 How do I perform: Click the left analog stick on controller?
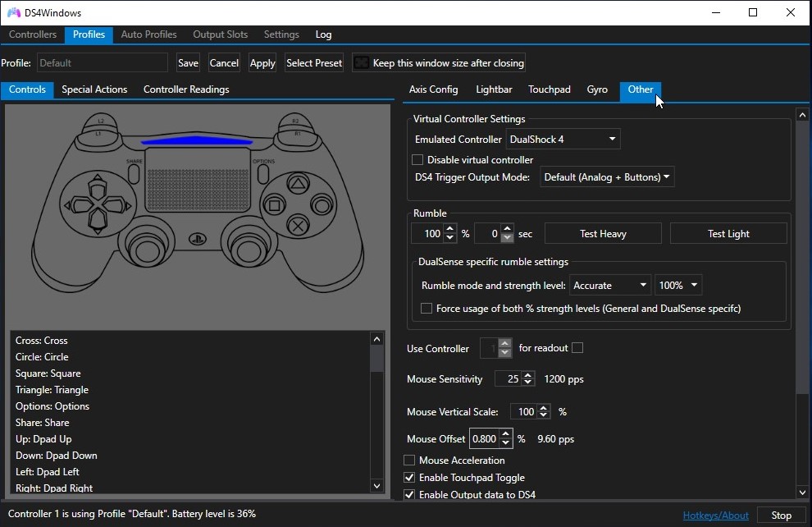tap(147, 250)
